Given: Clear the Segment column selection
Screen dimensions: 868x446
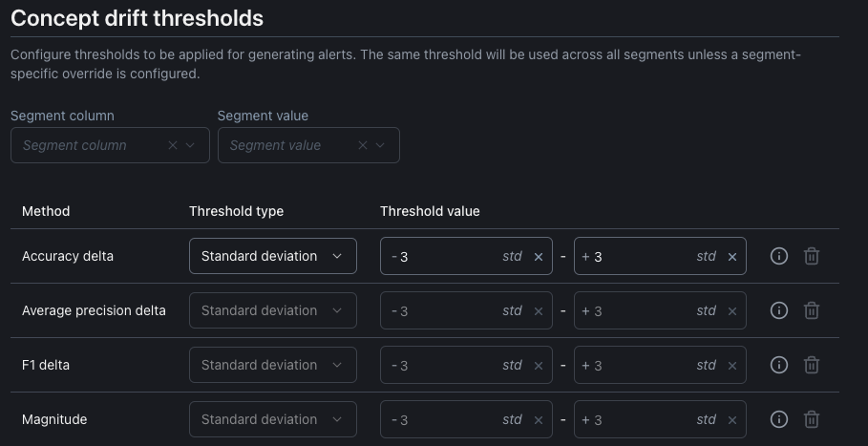Looking at the screenshot, I should point(173,145).
